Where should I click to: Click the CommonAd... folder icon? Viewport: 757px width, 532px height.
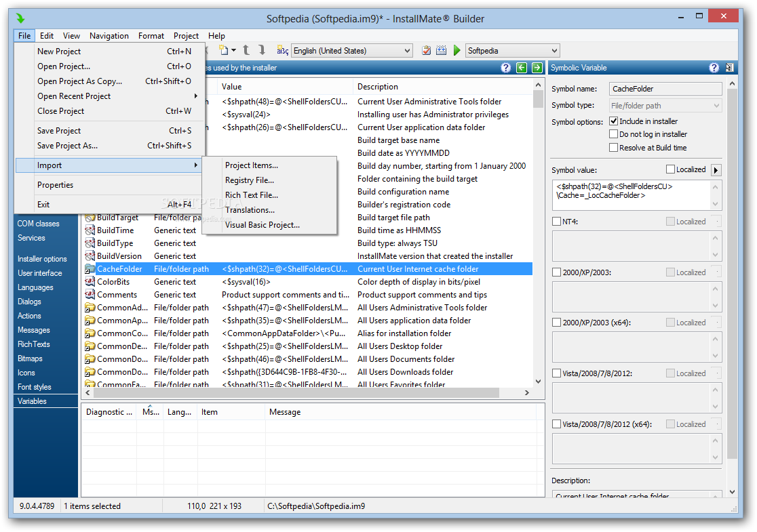click(x=90, y=308)
